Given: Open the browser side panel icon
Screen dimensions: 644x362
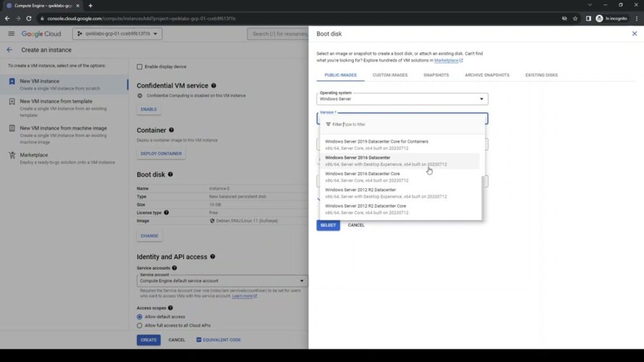Looking at the screenshot, I should coord(588,19).
